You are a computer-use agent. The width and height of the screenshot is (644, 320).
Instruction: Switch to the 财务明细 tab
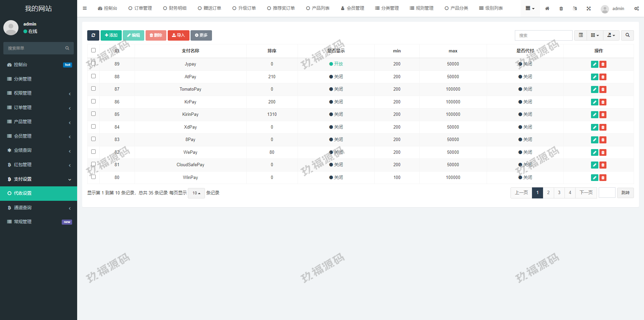(175, 8)
